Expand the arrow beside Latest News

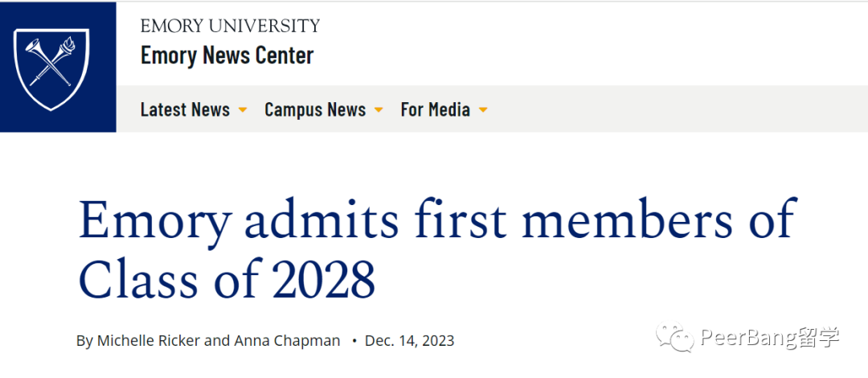(x=242, y=110)
